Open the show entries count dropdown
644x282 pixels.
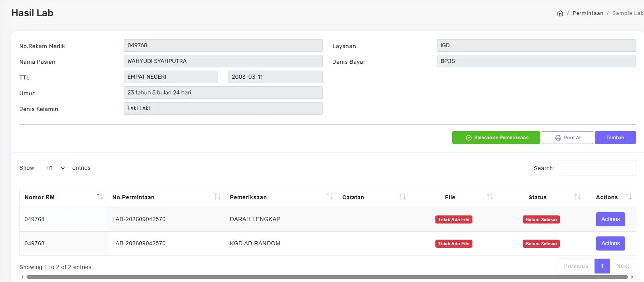[x=53, y=168]
